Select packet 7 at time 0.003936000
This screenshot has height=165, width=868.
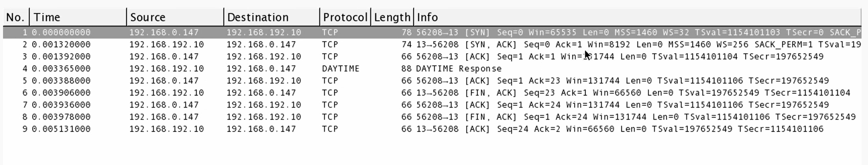pyautogui.click(x=61, y=105)
